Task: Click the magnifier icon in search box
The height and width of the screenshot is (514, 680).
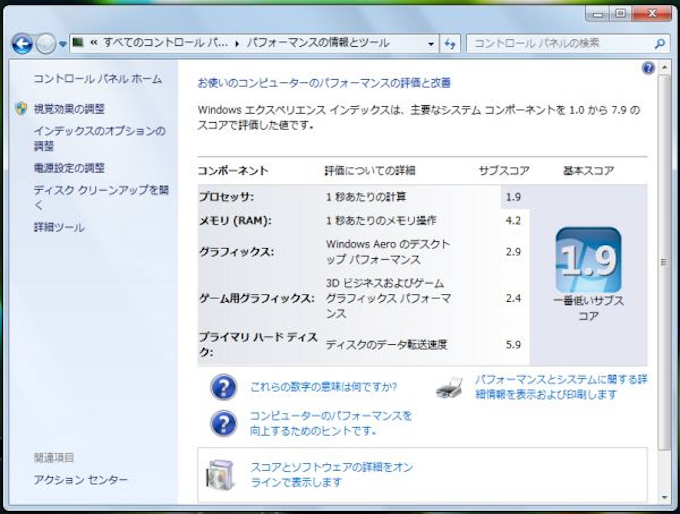Action: tap(659, 44)
